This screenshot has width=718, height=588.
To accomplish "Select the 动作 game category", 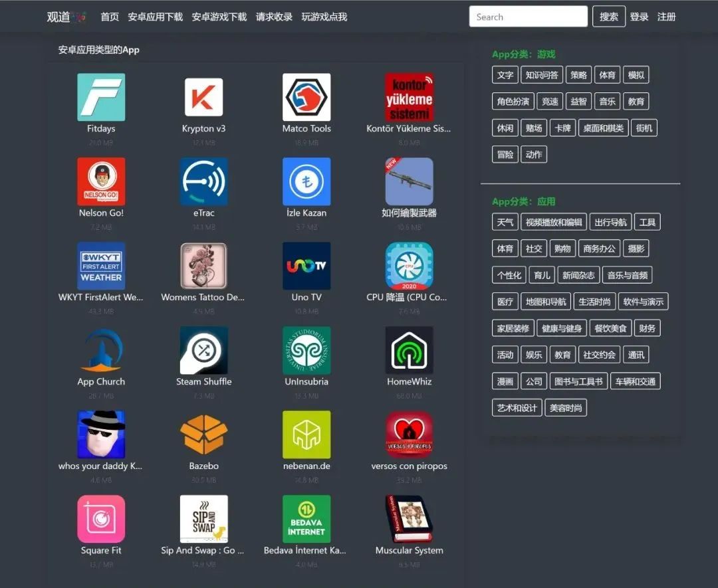I will pyautogui.click(x=534, y=155).
